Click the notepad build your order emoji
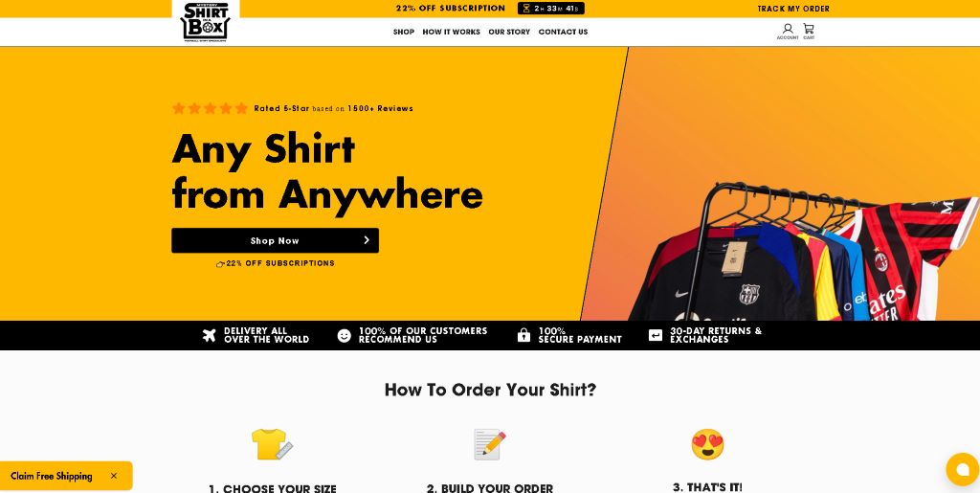Viewport: 980px width, 493px height. (x=490, y=444)
